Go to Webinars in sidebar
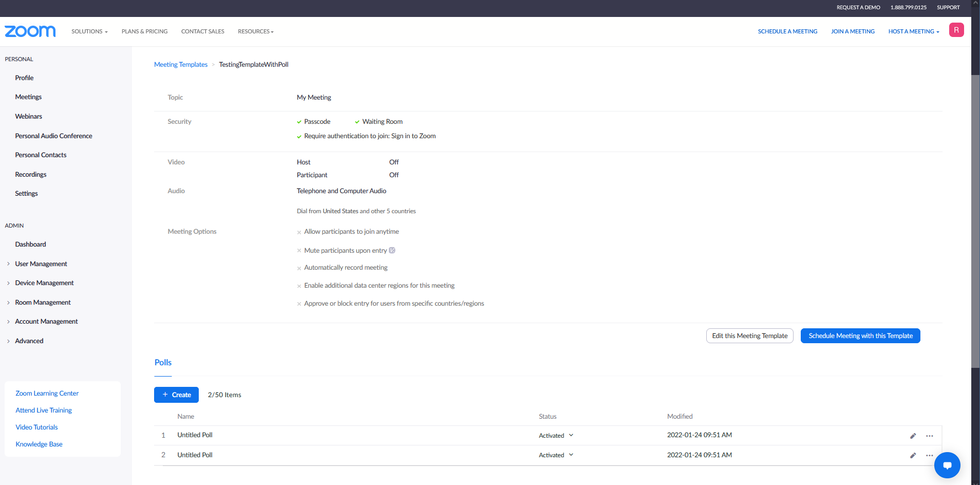 click(29, 117)
